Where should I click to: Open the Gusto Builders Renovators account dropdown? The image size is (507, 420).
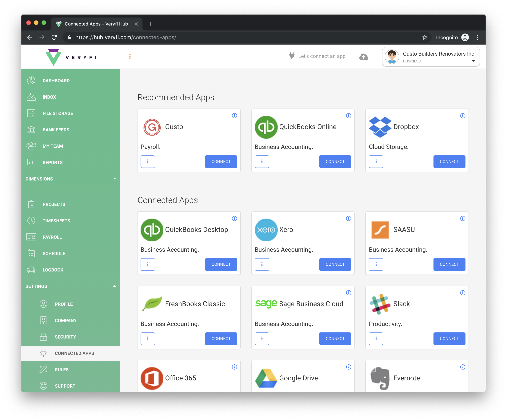(x=431, y=57)
